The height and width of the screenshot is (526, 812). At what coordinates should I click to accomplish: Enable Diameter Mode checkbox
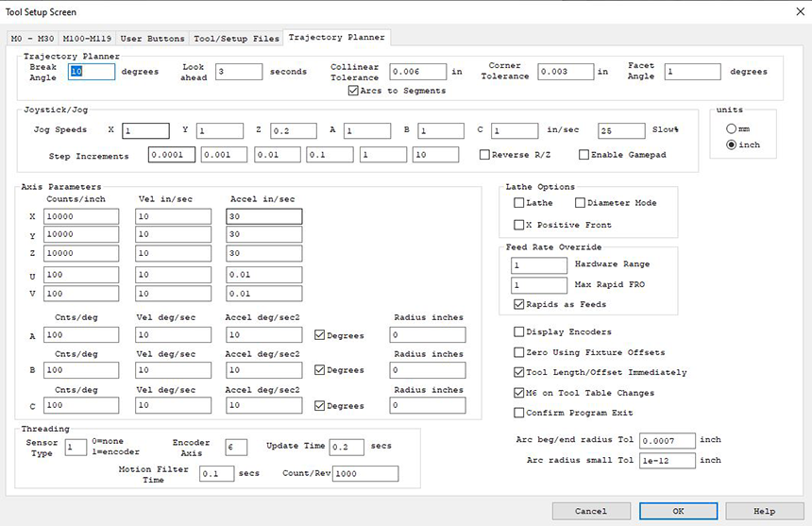point(580,203)
